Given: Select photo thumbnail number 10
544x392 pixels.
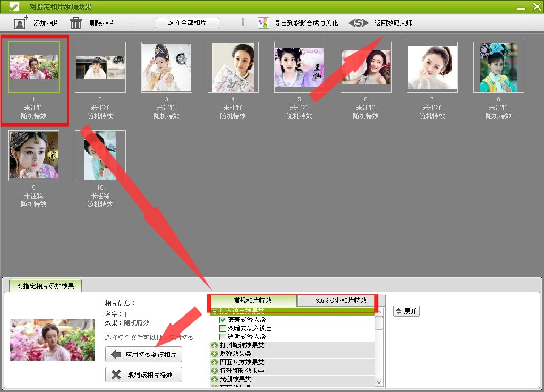Looking at the screenshot, I should click(x=100, y=156).
